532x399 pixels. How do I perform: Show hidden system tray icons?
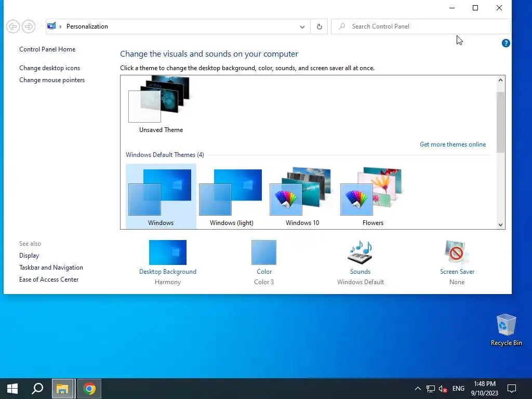tap(418, 389)
